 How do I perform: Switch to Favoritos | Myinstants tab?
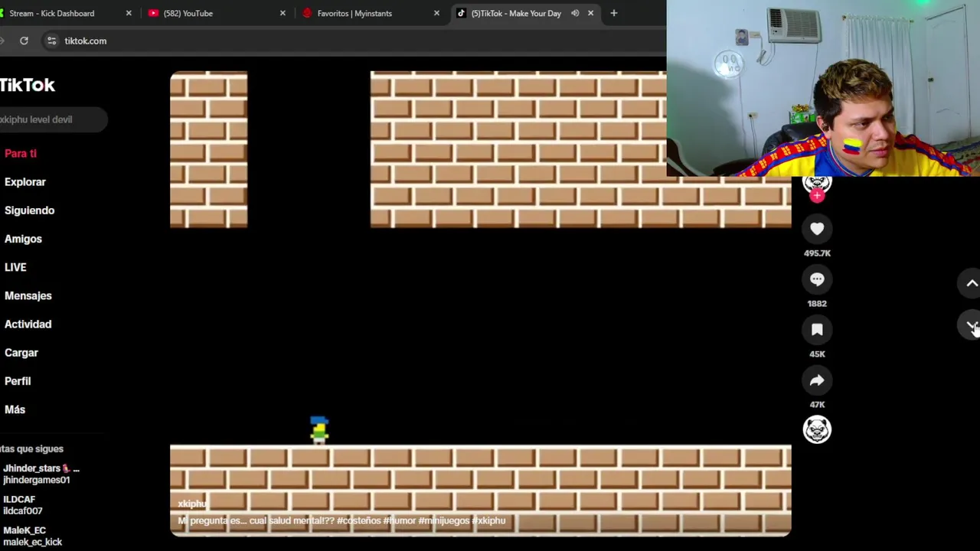371,13
